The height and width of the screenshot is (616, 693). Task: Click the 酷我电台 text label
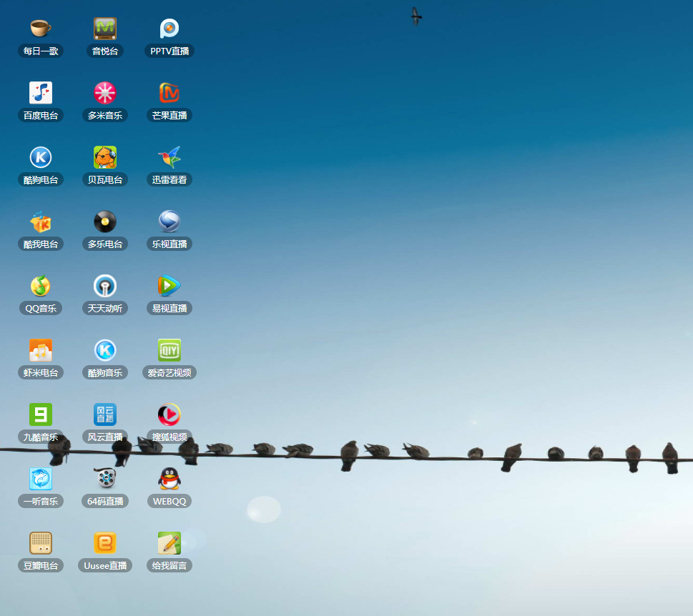[41, 244]
